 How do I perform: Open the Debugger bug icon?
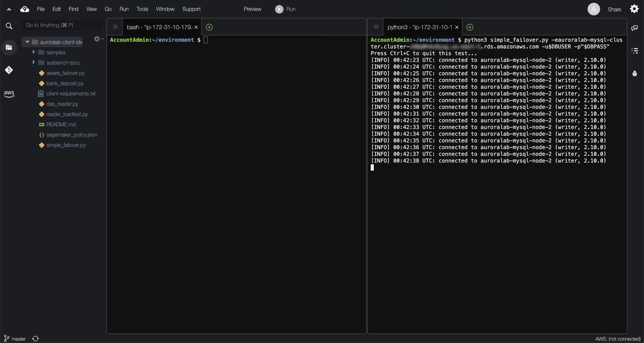[634, 73]
